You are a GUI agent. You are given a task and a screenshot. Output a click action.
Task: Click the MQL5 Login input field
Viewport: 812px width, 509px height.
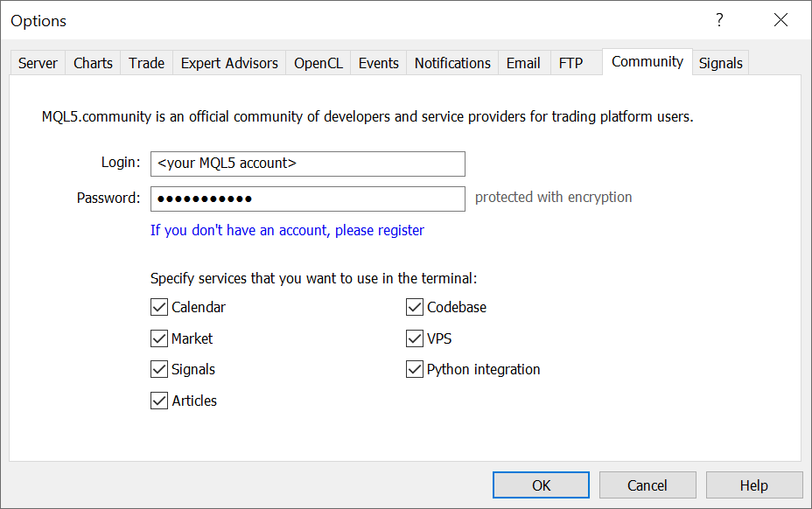click(307, 164)
